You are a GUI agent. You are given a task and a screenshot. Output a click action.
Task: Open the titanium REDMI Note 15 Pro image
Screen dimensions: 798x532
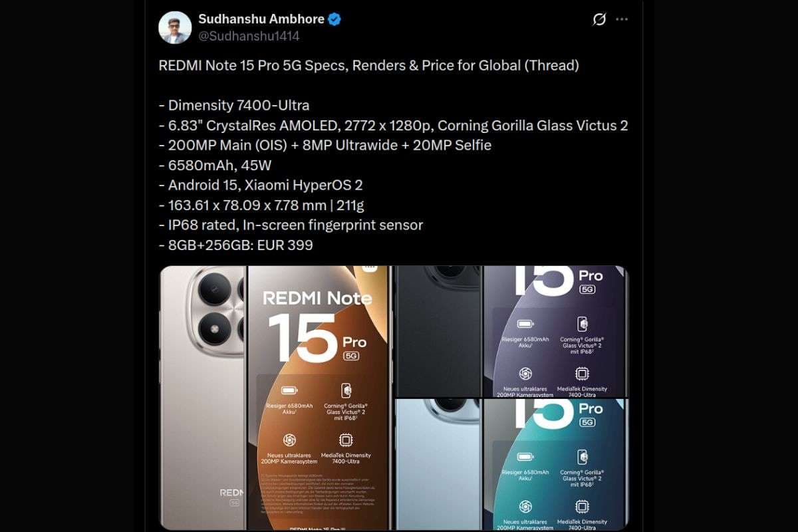point(275,398)
